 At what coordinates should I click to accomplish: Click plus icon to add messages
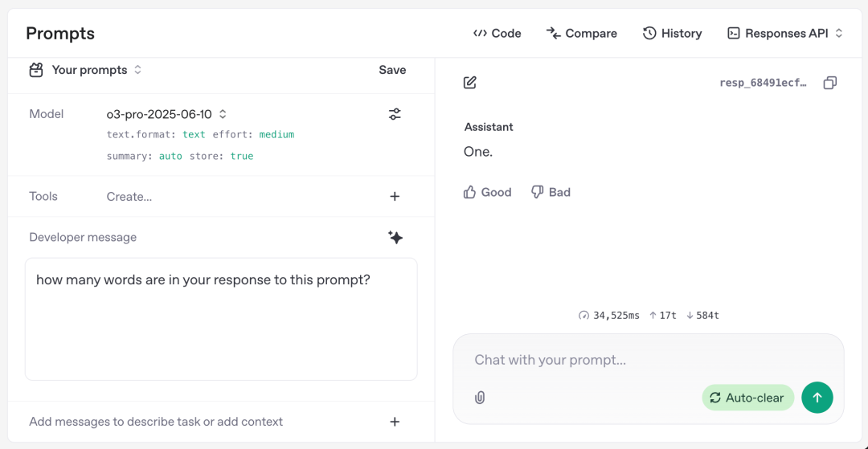395,422
